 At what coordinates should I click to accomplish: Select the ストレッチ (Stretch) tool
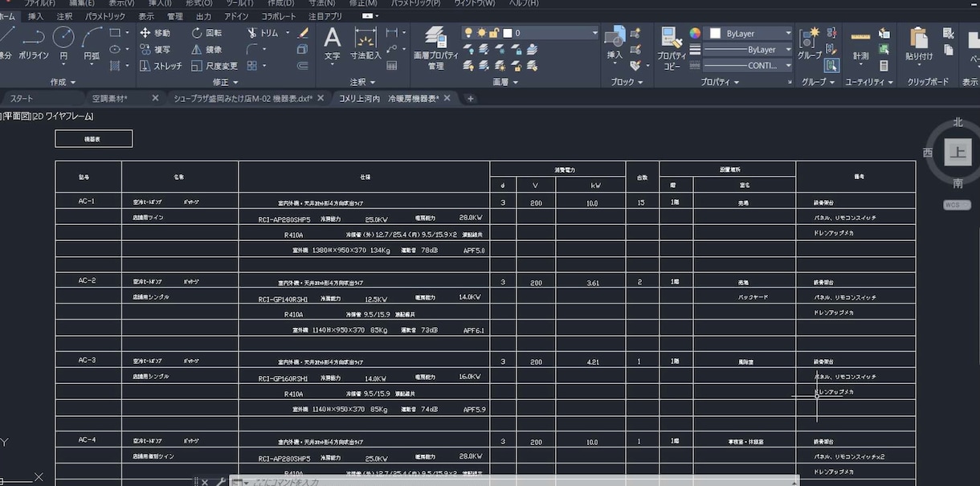[161, 66]
